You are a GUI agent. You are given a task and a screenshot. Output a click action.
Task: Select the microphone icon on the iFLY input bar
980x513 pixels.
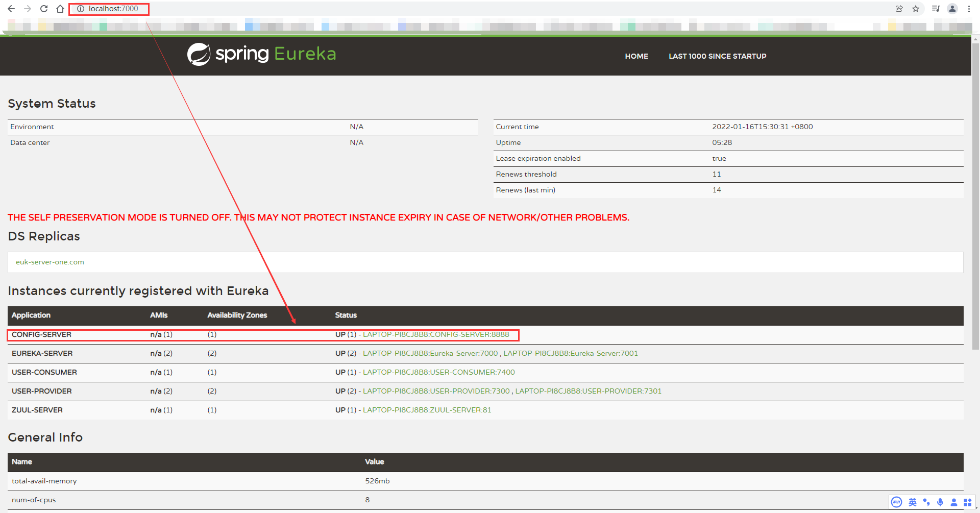(x=940, y=502)
